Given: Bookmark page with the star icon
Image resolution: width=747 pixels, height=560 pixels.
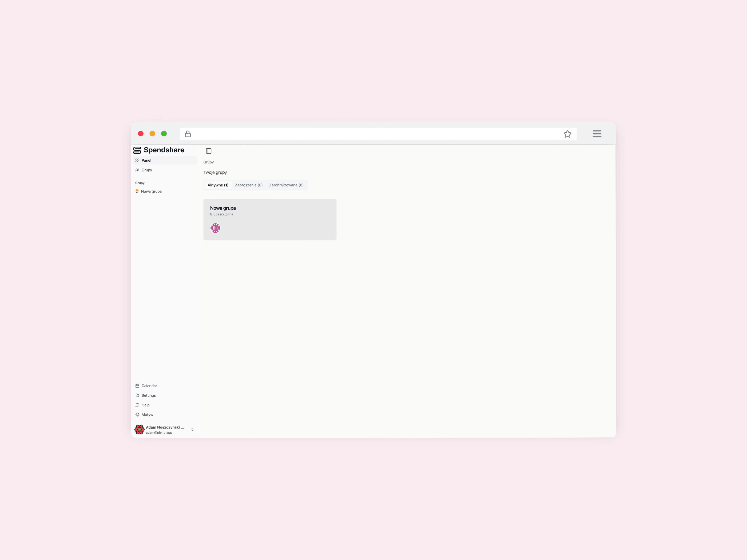Looking at the screenshot, I should click(567, 134).
